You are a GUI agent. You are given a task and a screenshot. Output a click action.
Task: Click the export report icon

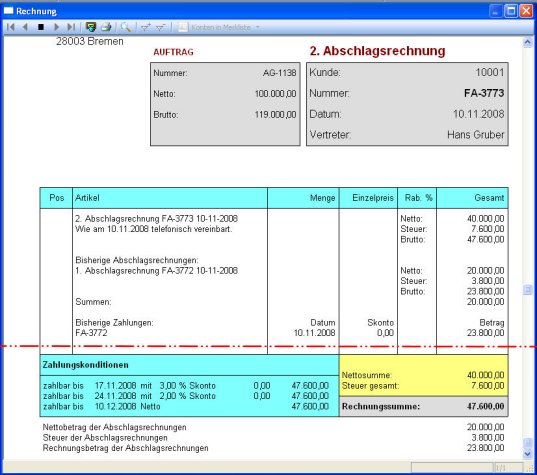tap(91, 27)
